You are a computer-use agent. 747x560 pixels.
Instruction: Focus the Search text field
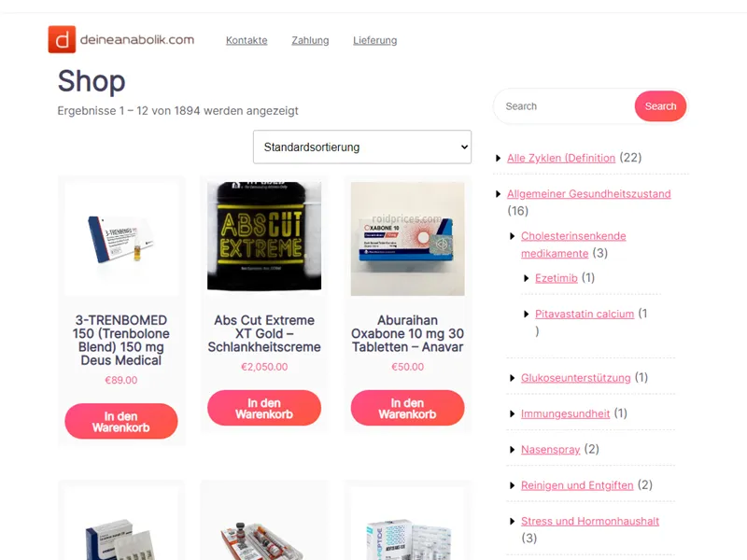pyautogui.click(x=565, y=106)
